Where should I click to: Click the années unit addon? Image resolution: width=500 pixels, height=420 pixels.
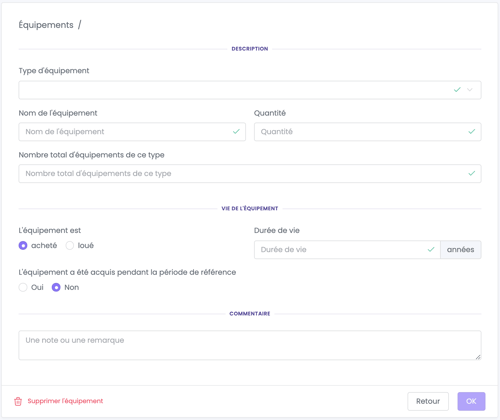pyautogui.click(x=461, y=250)
